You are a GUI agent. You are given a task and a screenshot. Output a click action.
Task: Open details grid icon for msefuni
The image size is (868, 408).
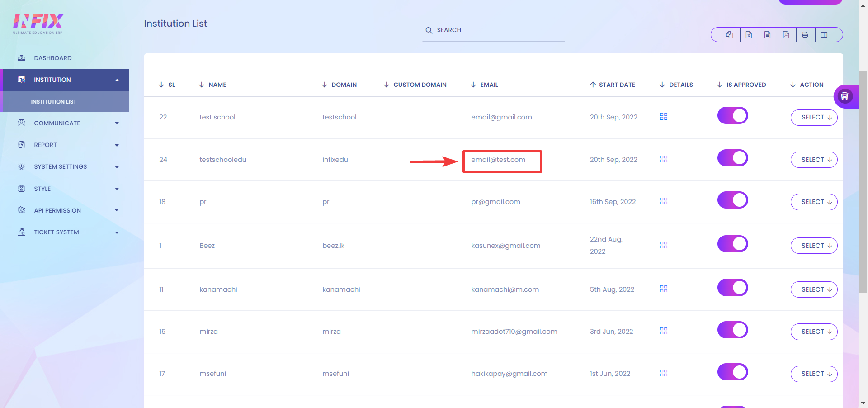point(664,373)
